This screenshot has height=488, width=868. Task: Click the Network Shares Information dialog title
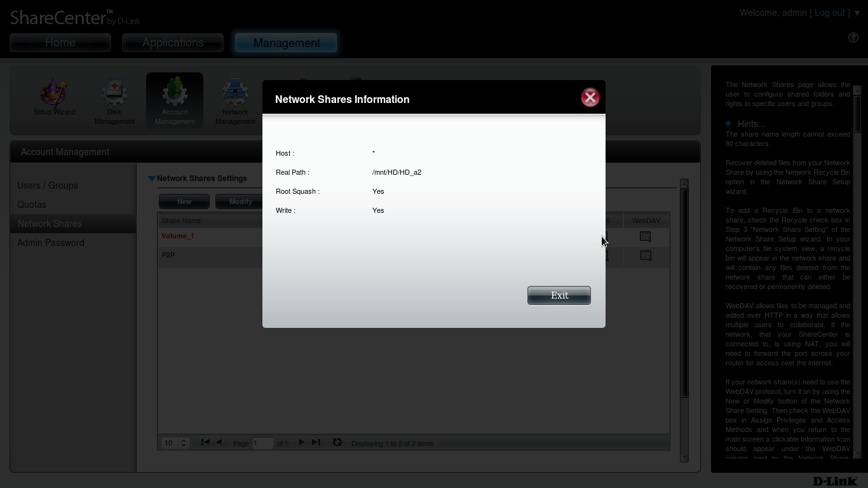(x=342, y=99)
